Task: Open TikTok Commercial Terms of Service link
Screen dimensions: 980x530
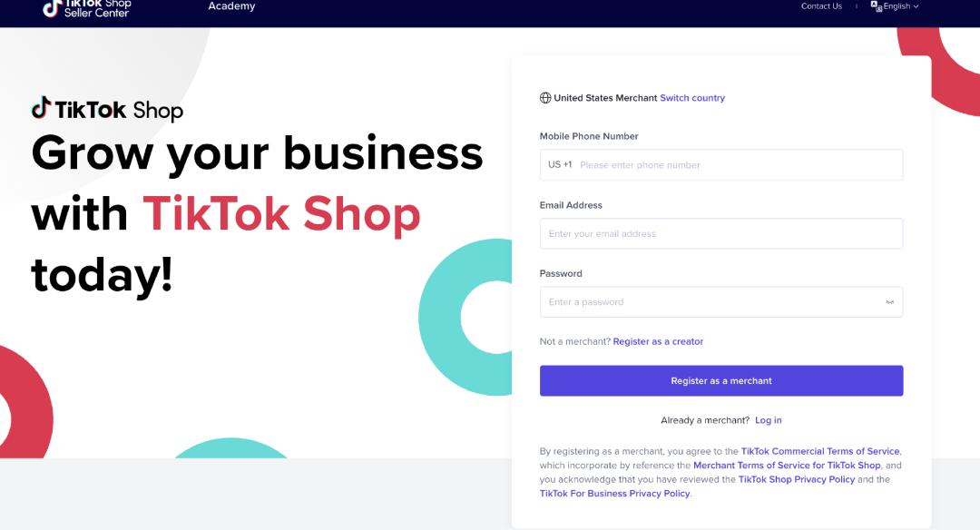Action: point(820,451)
